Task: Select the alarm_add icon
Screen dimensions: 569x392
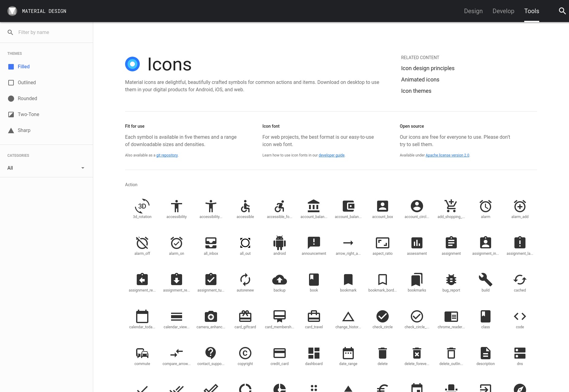Action: point(520,206)
